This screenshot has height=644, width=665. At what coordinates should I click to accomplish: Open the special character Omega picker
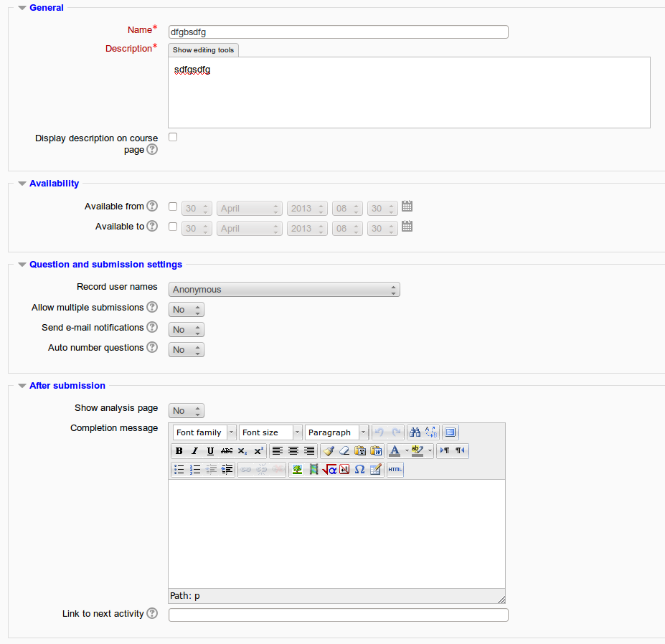(x=359, y=469)
